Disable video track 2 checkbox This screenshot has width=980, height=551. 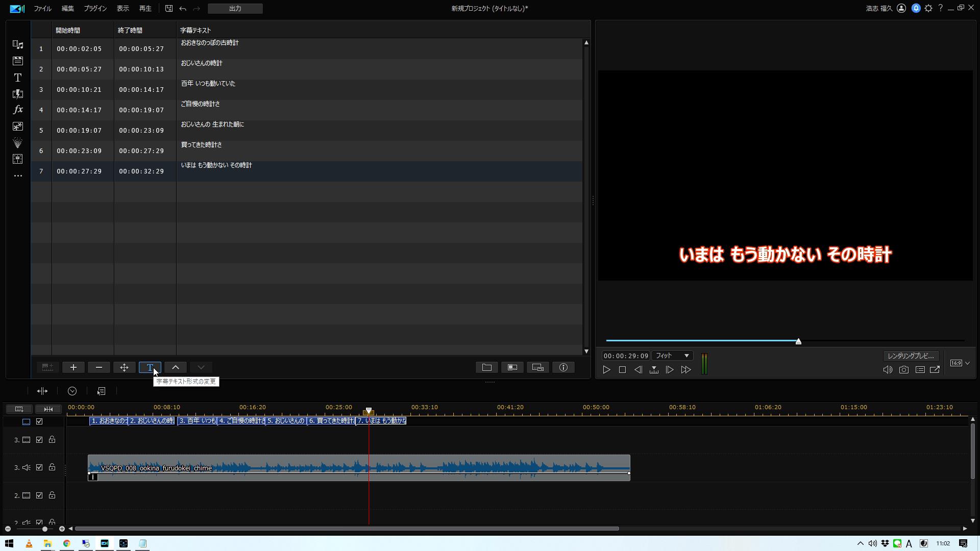pyautogui.click(x=39, y=495)
